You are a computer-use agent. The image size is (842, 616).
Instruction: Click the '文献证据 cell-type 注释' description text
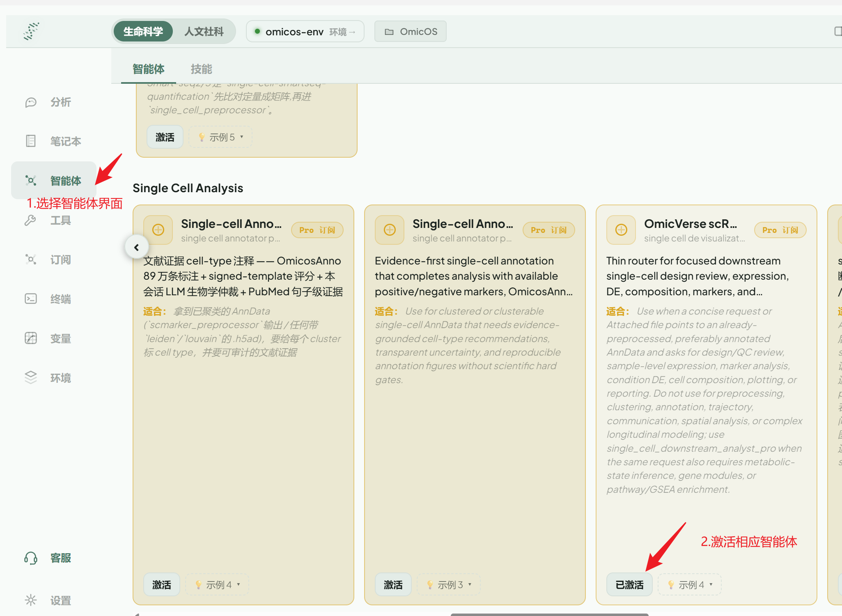(x=243, y=276)
